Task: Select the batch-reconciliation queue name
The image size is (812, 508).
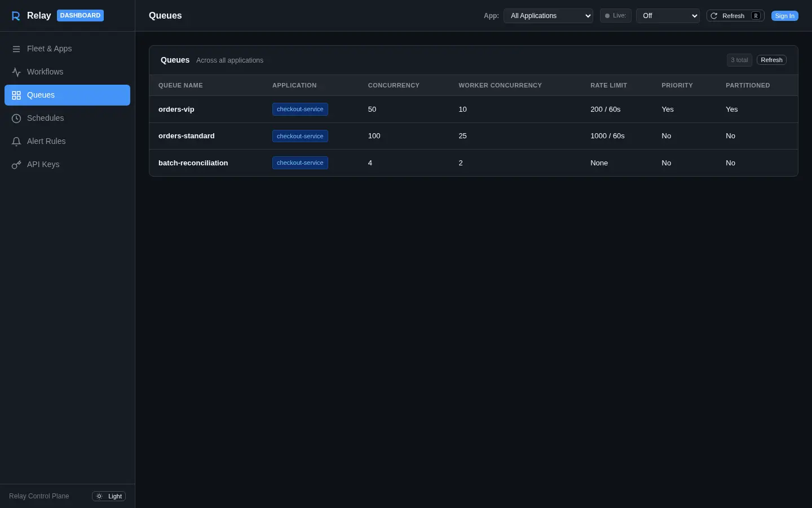Action: (x=193, y=163)
